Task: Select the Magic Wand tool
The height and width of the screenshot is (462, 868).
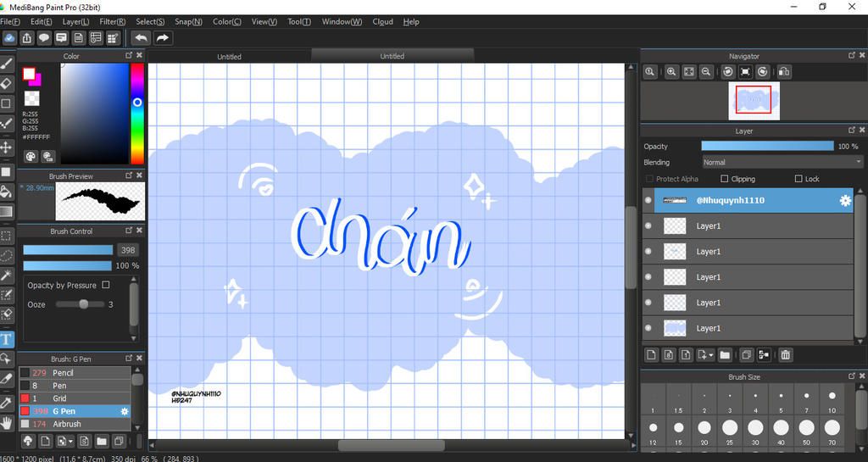Action: pyautogui.click(x=6, y=275)
